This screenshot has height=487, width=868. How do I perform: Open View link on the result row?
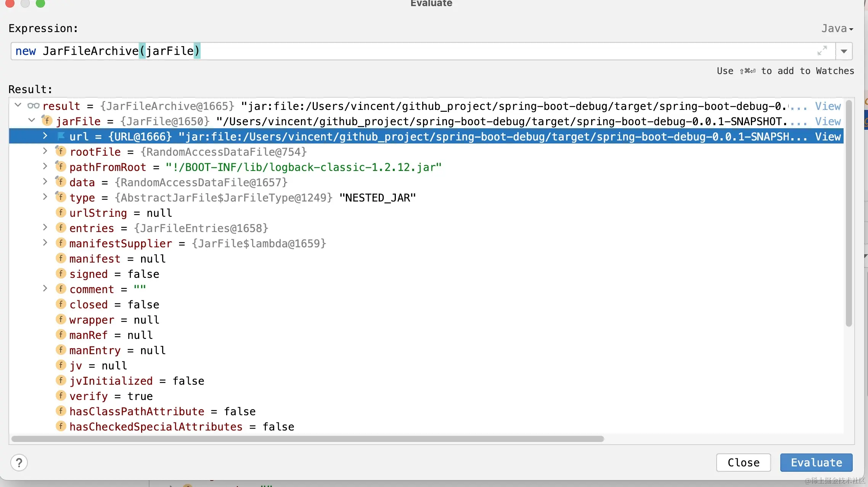coord(828,106)
